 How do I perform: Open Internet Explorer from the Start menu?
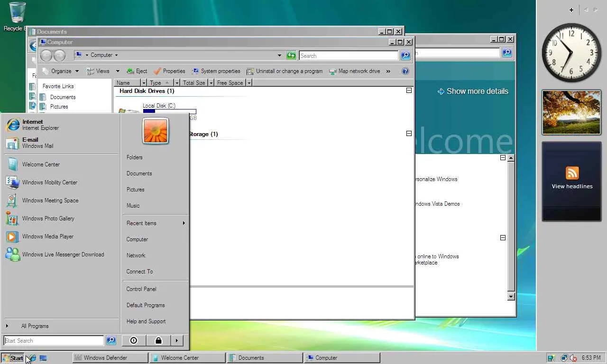click(61, 125)
